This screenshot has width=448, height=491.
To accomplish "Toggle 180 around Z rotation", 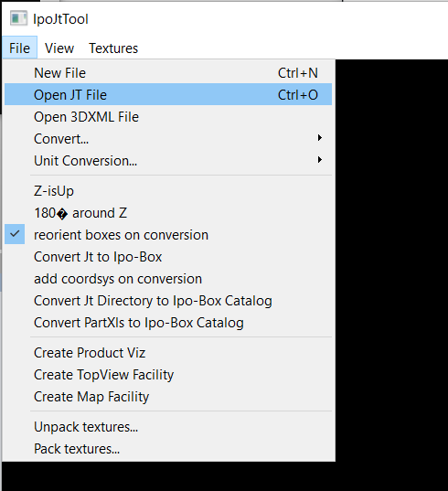I will tap(168, 213).
